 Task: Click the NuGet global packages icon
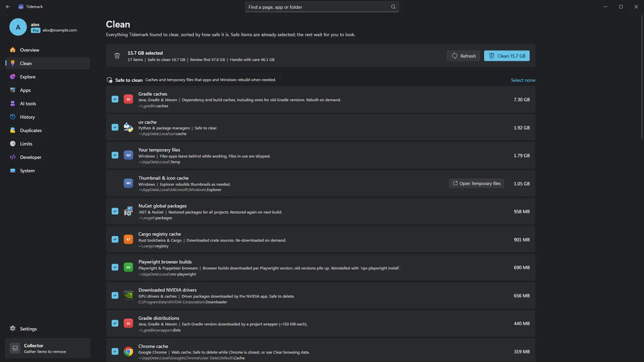click(x=128, y=211)
